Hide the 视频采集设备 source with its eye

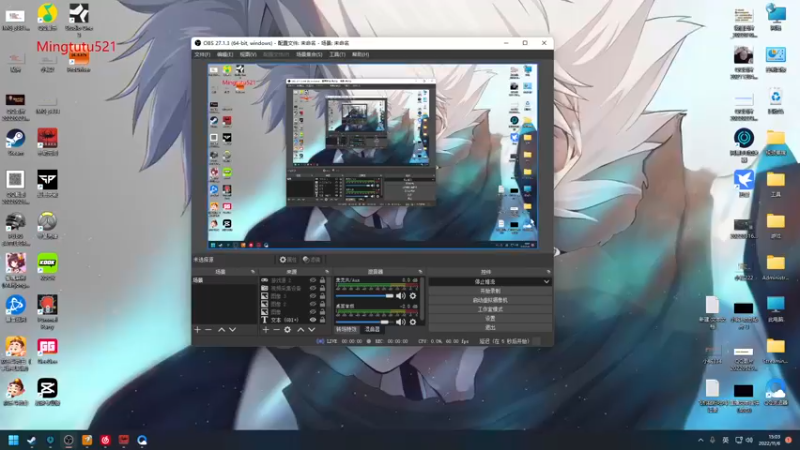click(x=313, y=288)
